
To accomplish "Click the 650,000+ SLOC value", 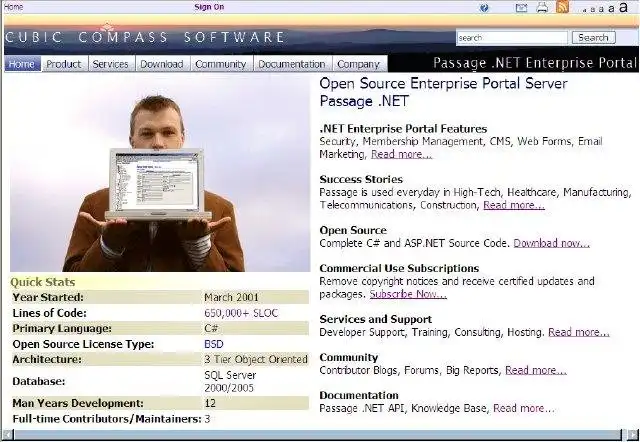I will [241, 313].
